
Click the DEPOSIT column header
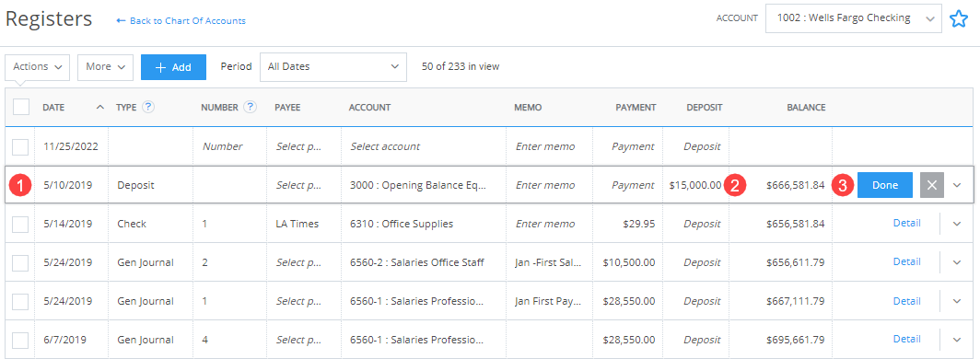(705, 108)
